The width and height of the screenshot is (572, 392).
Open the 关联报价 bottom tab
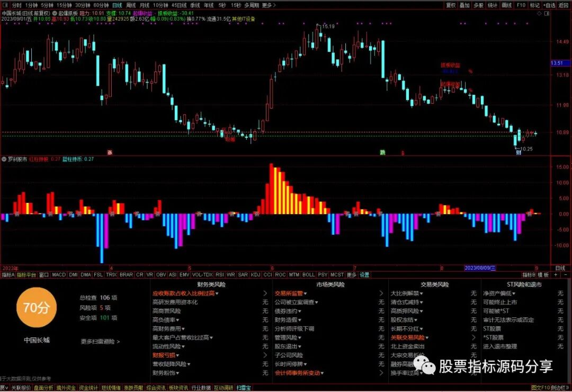pos(21,388)
